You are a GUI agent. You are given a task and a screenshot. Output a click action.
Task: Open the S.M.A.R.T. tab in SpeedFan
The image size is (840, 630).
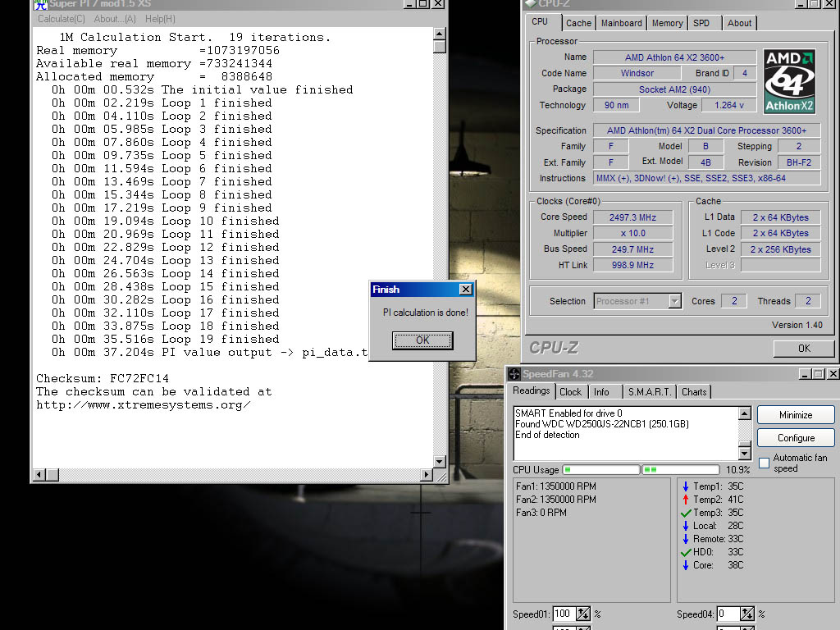pyautogui.click(x=650, y=392)
